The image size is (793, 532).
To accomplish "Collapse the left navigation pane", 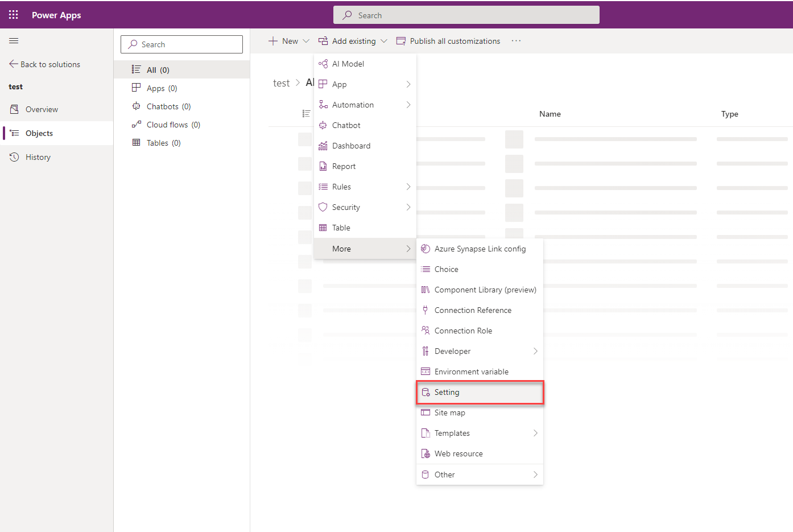I will (x=13, y=40).
